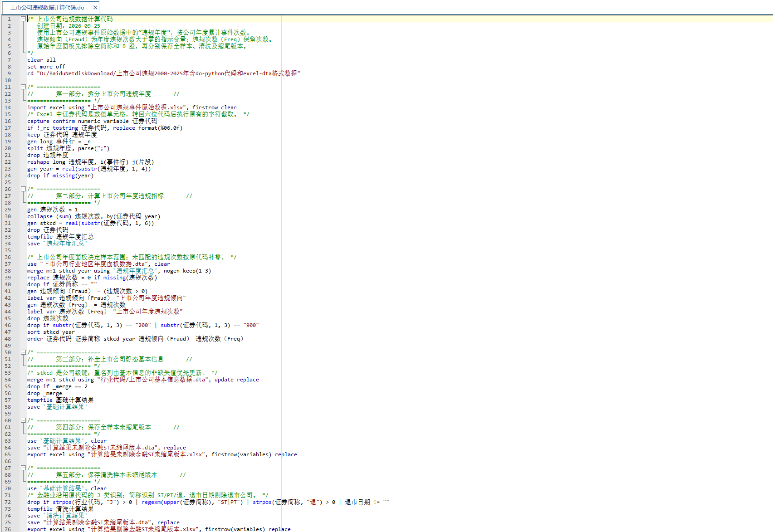Image resolution: width=773 pixels, height=532 pixels.
Task: Collapse the 第一部分 comment fold at line 11
Action: (23, 87)
